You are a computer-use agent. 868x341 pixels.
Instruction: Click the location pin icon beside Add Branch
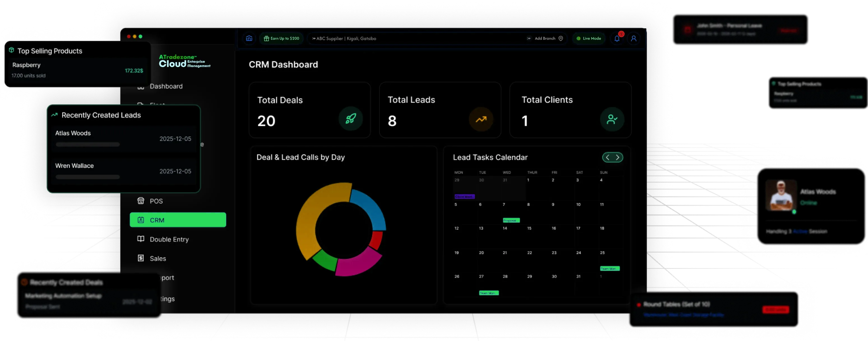tap(561, 38)
